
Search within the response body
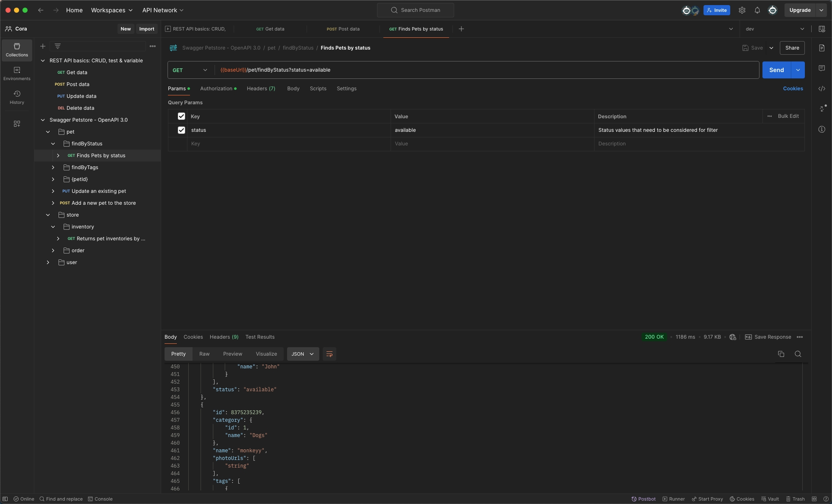point(798,354)
